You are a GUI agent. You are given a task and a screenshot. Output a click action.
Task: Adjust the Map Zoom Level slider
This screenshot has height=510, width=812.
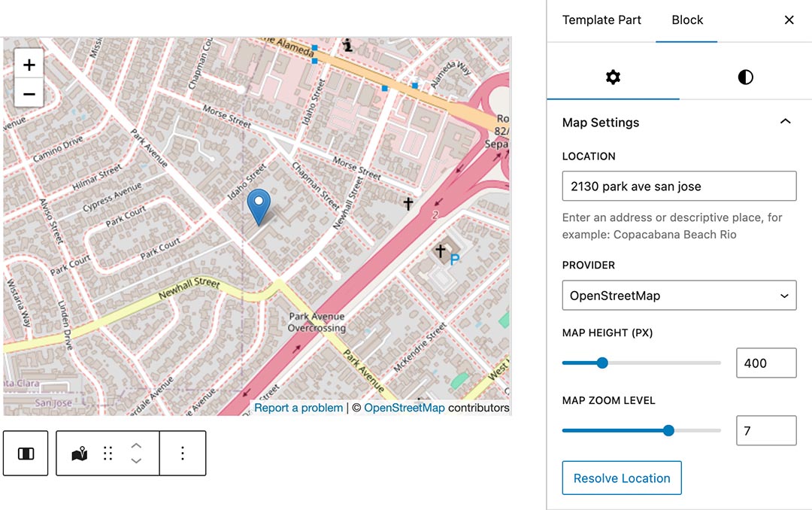coord(668,431)
